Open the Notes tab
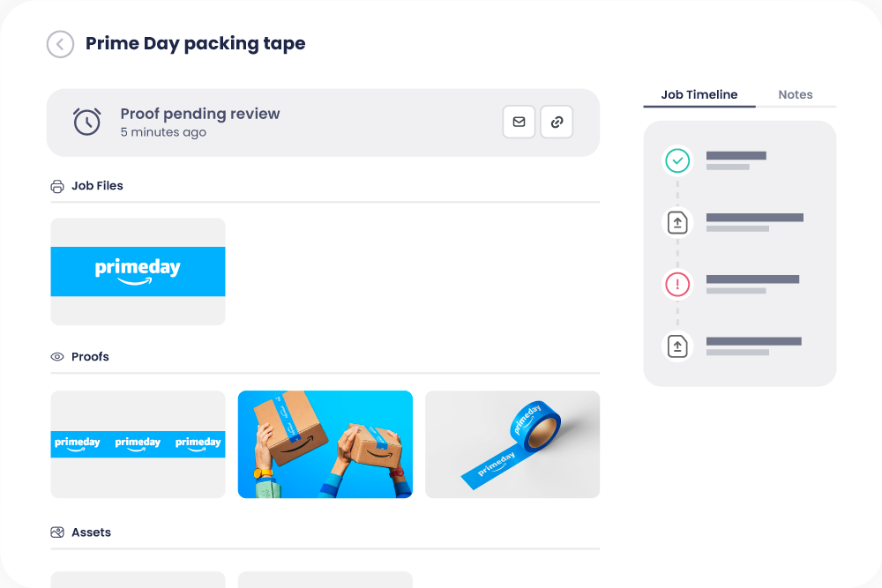Image resolution: width=882 pixels, height=588 pixels. click(795, 94)
